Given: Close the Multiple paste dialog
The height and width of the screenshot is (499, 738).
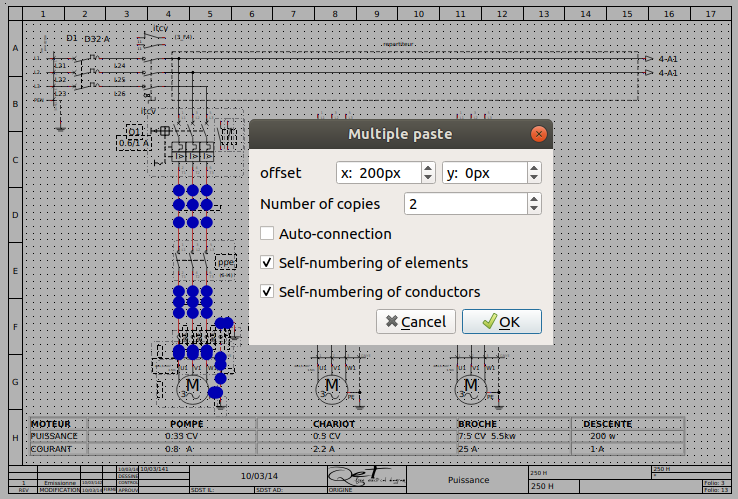Looking at the screenshot, I should point(538,134).
